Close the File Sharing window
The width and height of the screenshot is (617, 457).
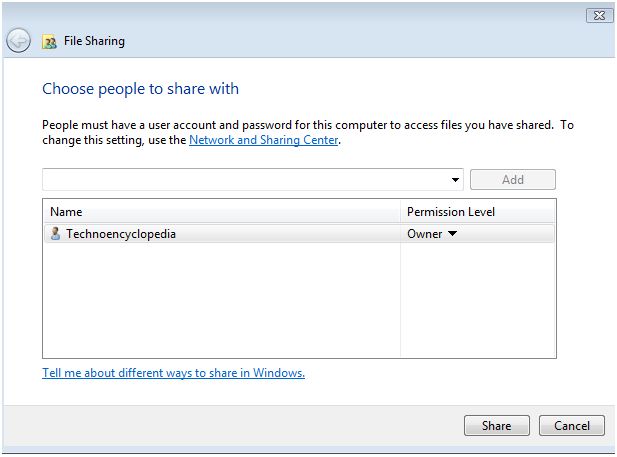[x=599, y=15]
